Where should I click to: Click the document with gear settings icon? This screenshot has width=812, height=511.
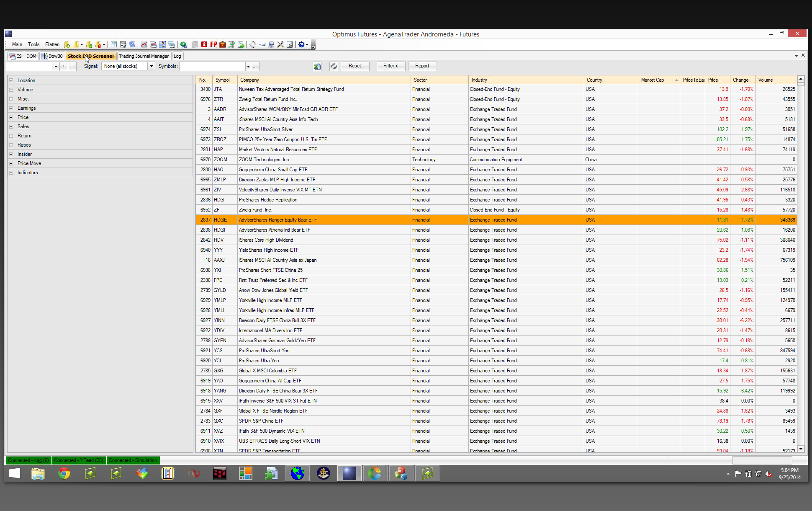(290, 44)
